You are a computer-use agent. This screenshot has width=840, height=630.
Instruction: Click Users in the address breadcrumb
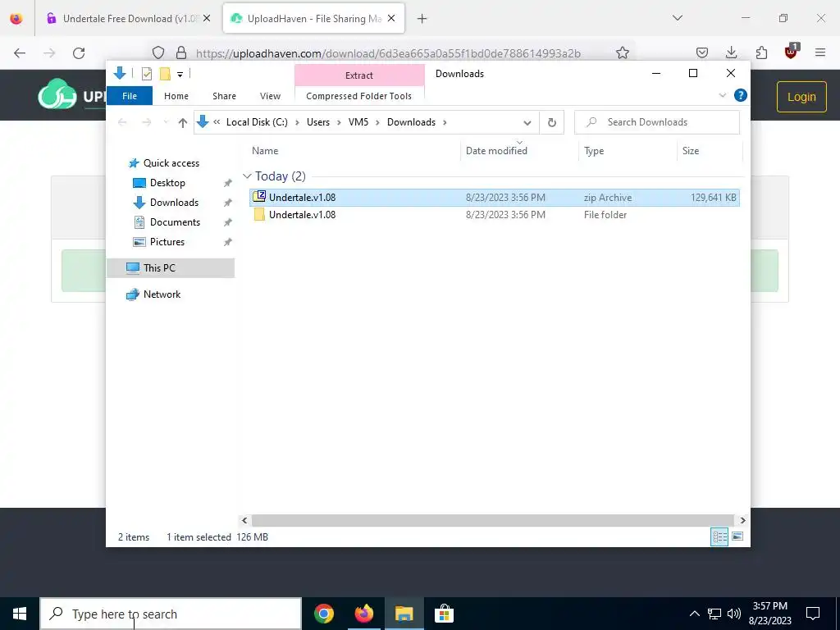click(318, 122)
